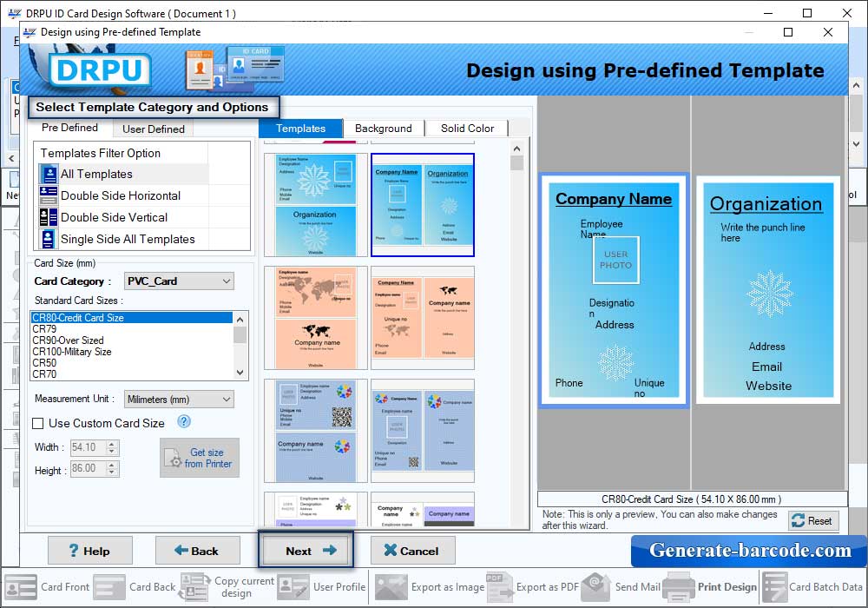Click the Reset preview button
Viewport: 868px width, 608px height.
pyautogui.click(x=814, y=521)
